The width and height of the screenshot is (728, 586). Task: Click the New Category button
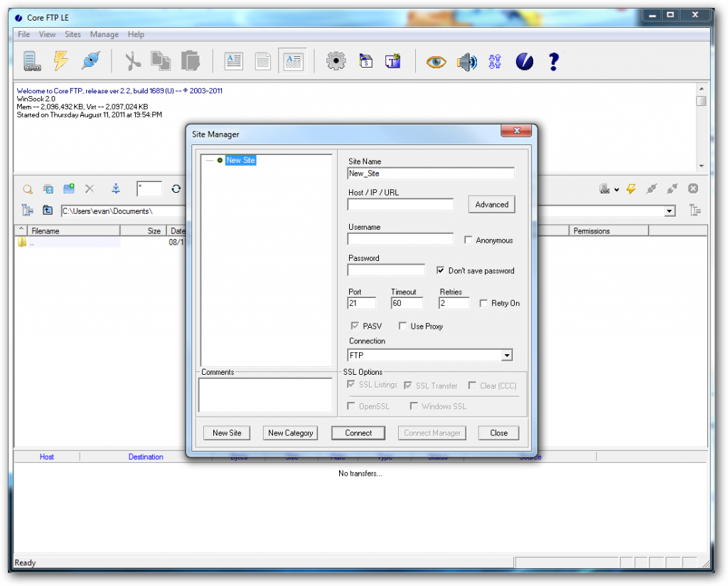pyautogui.click(x=290, y=432)
